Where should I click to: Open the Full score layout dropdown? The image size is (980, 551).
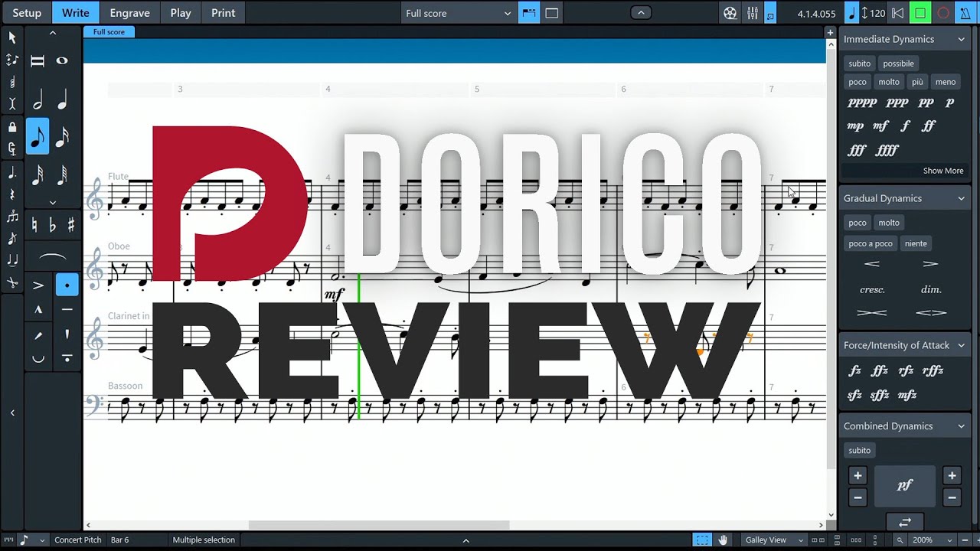pyautogui.click(x=458, y=13)
